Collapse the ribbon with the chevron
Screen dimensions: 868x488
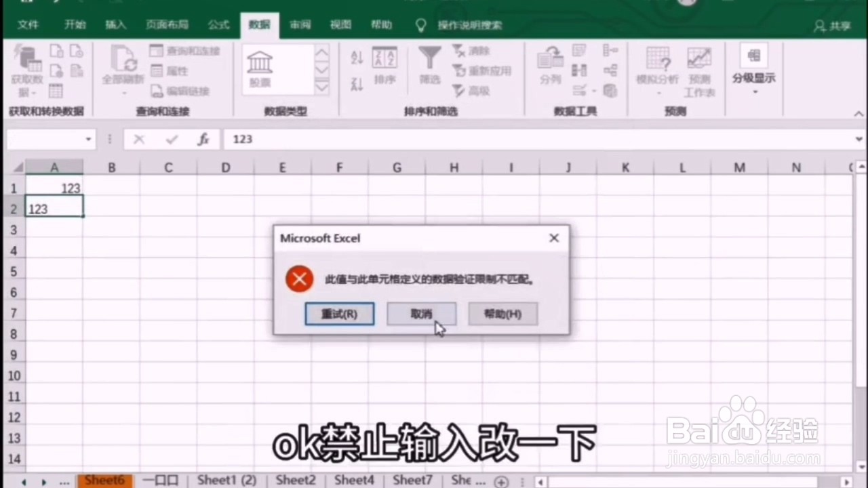coord(859,113)
